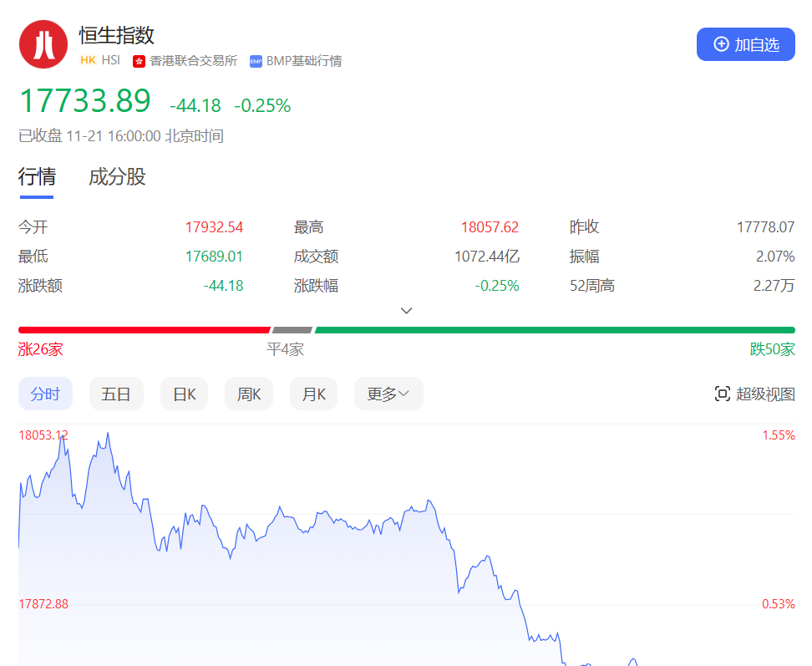
Task: Select the 分时 chart period
Action: 46,394
